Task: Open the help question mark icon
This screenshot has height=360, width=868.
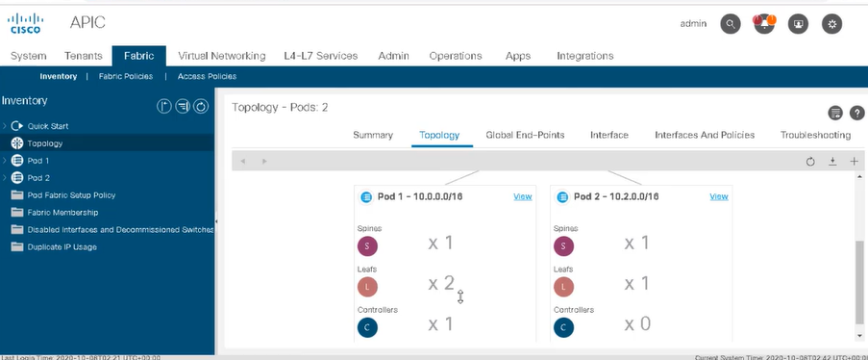Action: point(856,113)
